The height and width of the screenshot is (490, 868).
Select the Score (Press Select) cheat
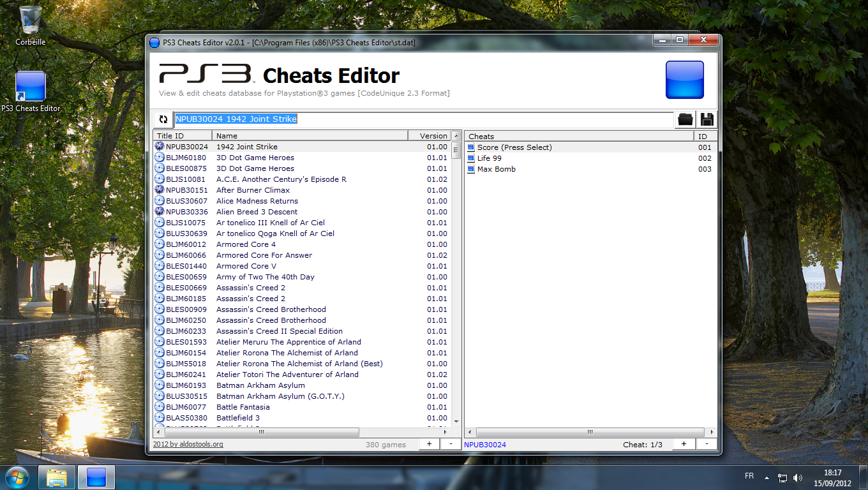pyautogui.click(x=590, y=147)
